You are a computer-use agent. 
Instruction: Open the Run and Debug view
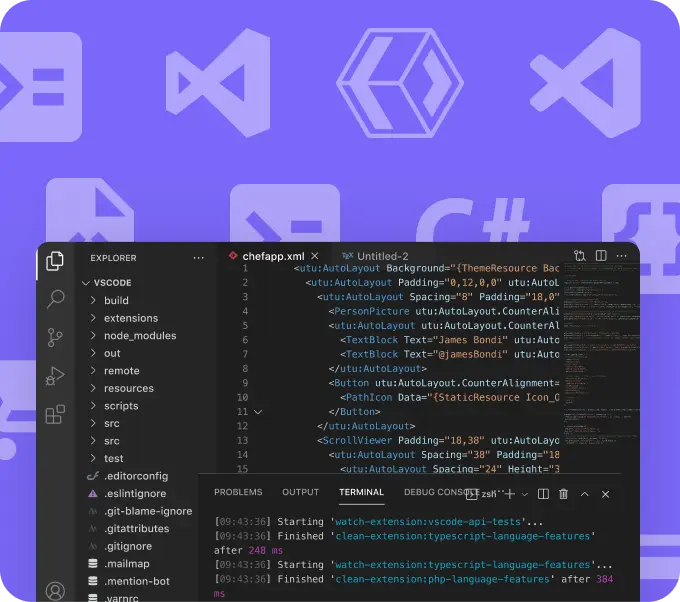click(55, 376)
